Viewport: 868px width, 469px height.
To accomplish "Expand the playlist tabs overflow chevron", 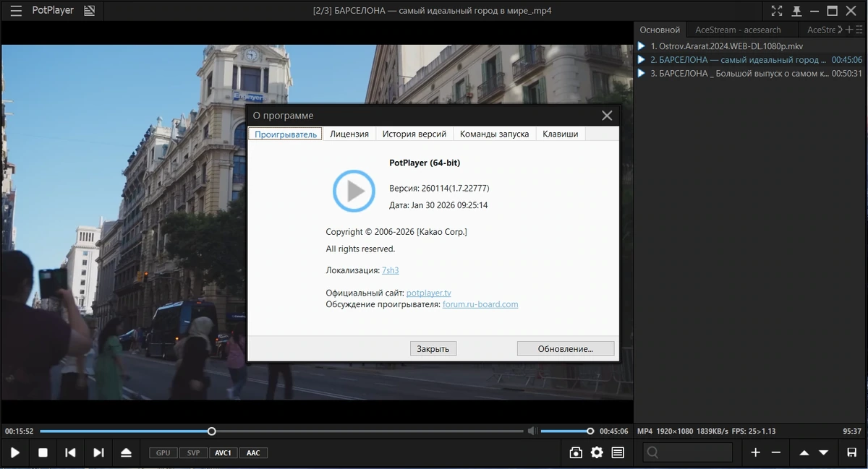I will 840,30.
